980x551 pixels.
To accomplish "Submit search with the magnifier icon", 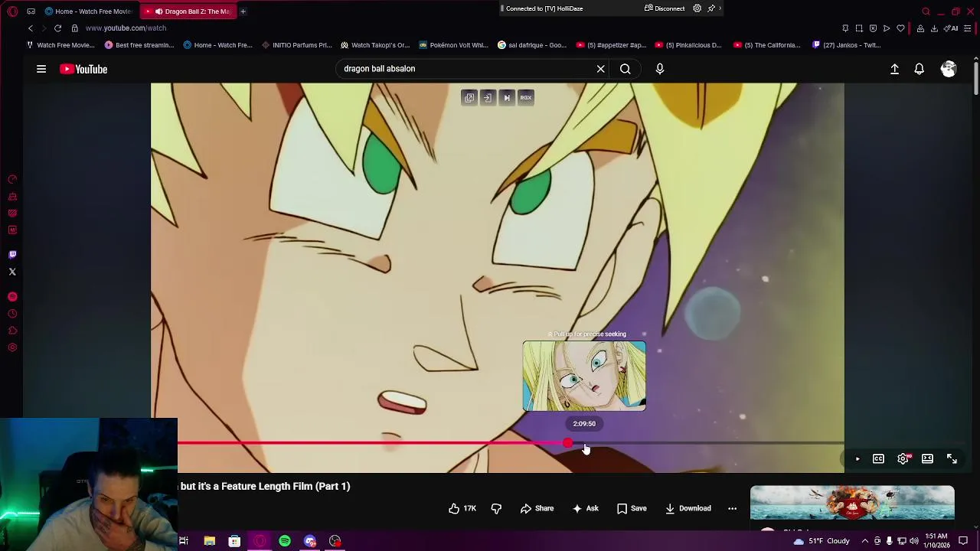I will (626, 69).
